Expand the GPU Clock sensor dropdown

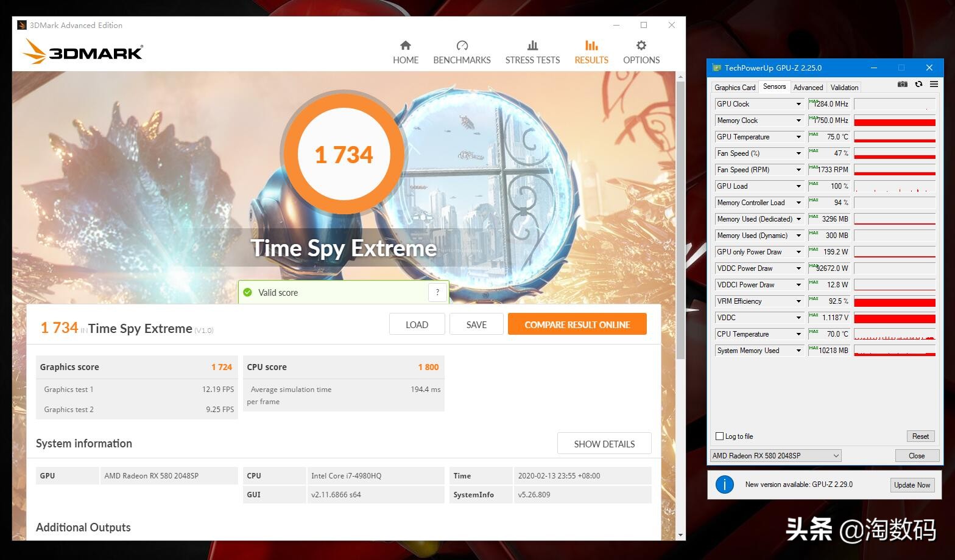[798, 104]
